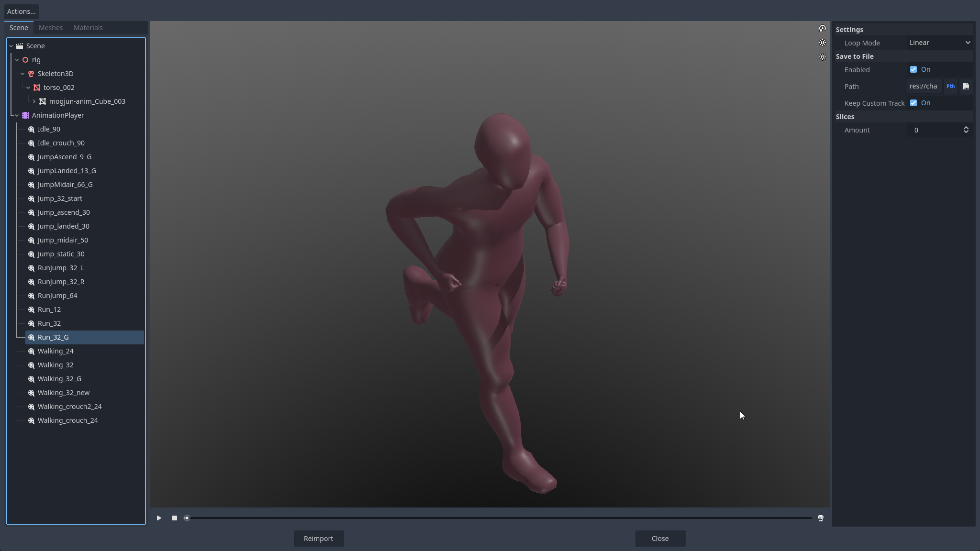The height and width of the screenshot is (551, 980).
Task: Click the rotate light preview icon
Action: [x=822, y=29]
